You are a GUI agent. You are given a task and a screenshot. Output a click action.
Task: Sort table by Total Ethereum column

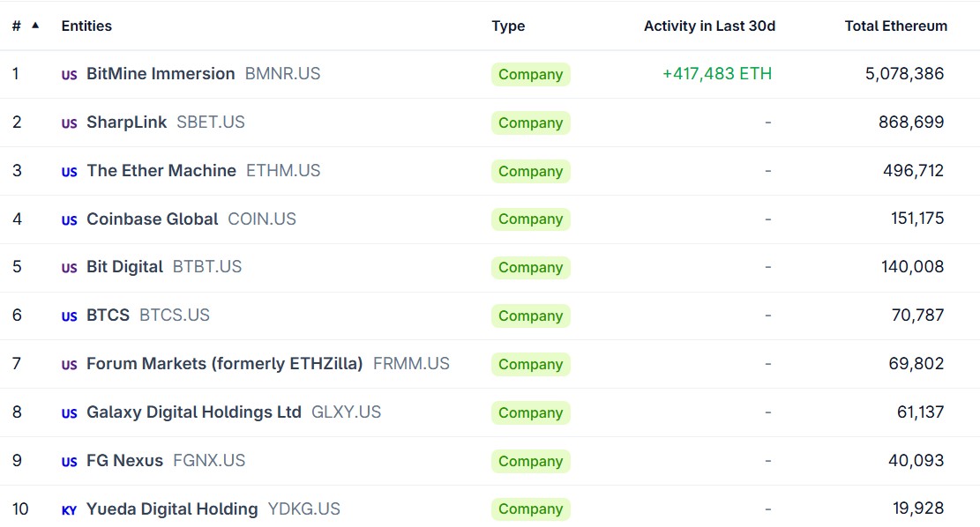(x=895, y=26)
